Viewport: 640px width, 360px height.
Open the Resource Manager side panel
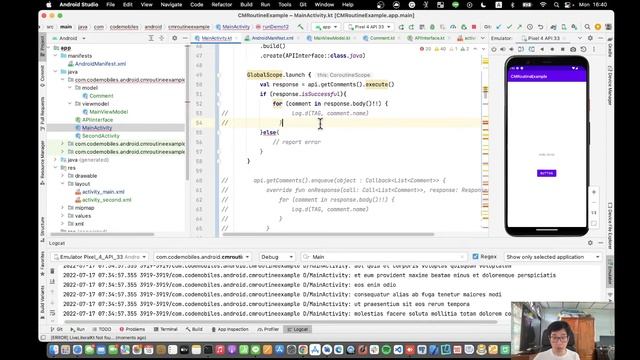click(x=42, y=162)
